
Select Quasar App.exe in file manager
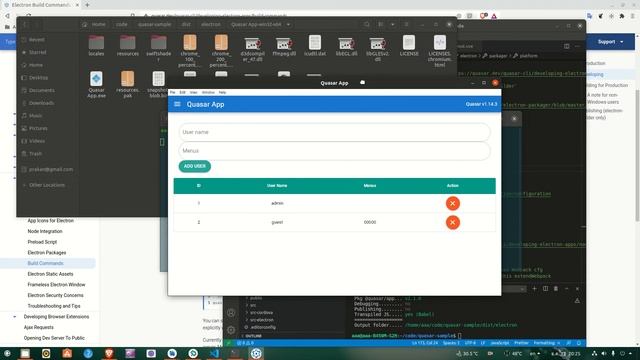96,84
